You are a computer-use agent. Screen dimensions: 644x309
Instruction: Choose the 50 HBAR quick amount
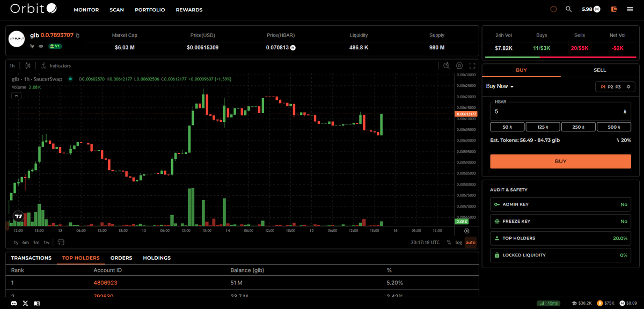pos(507,127)
